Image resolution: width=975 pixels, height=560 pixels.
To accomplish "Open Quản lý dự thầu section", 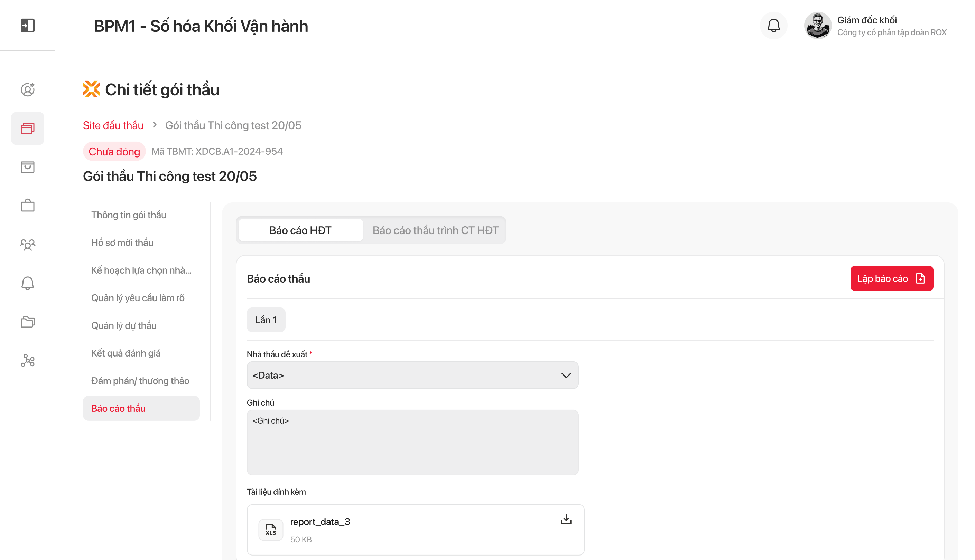I will point(123,325).
